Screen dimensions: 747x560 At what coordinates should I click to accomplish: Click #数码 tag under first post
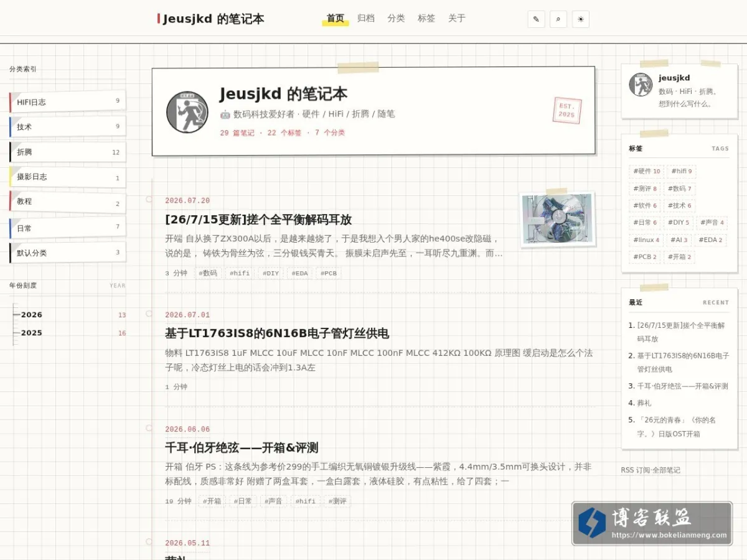click(x=208, y=273)
